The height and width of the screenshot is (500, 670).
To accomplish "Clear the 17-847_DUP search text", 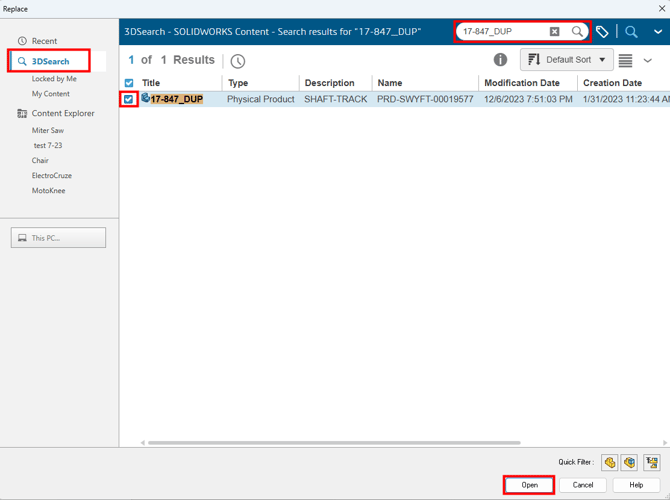I will [x=554, y=31].
